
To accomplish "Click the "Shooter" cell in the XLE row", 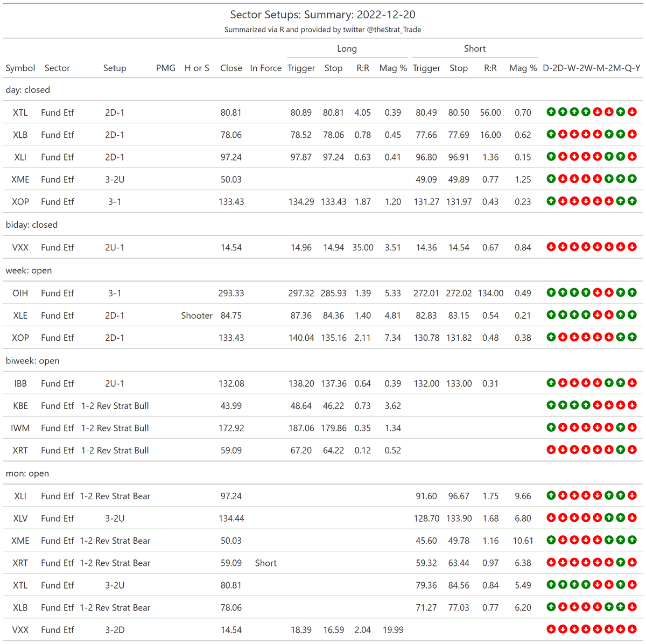I will pos(196,316).
